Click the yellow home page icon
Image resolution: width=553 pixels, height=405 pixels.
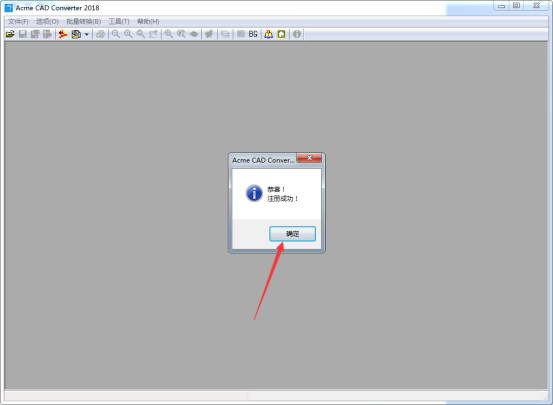click(x=281, y=34)
